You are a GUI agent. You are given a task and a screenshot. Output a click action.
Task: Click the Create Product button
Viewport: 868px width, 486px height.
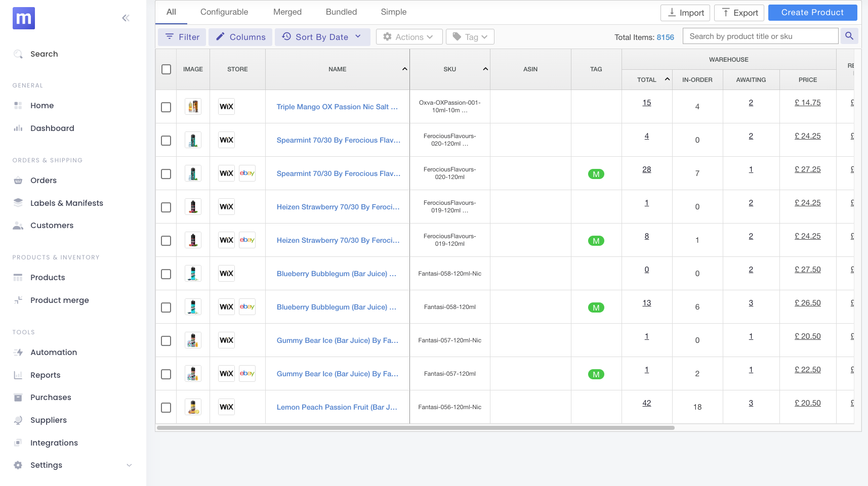[812, 12]
